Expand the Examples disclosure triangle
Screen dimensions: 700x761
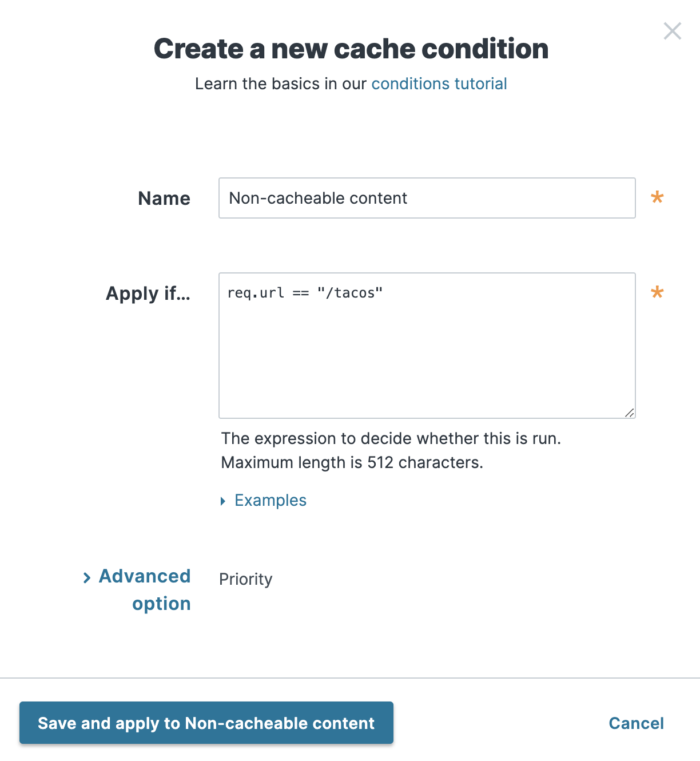point(223,501)
